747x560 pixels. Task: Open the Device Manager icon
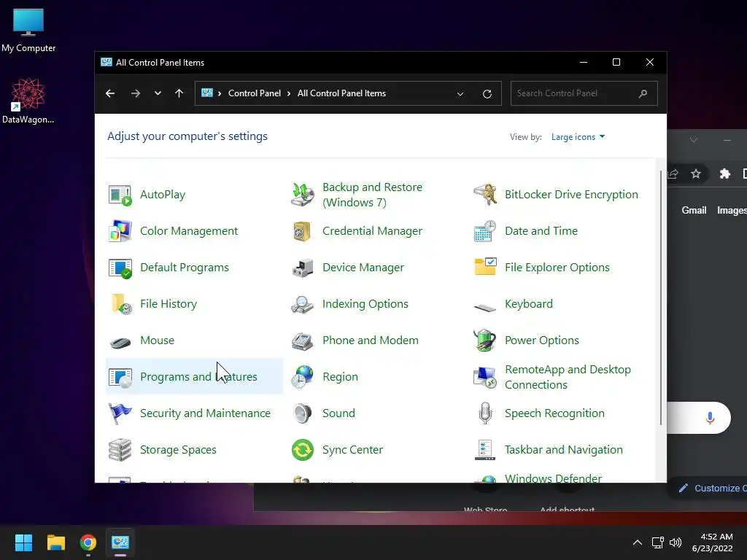coord(303,268)
